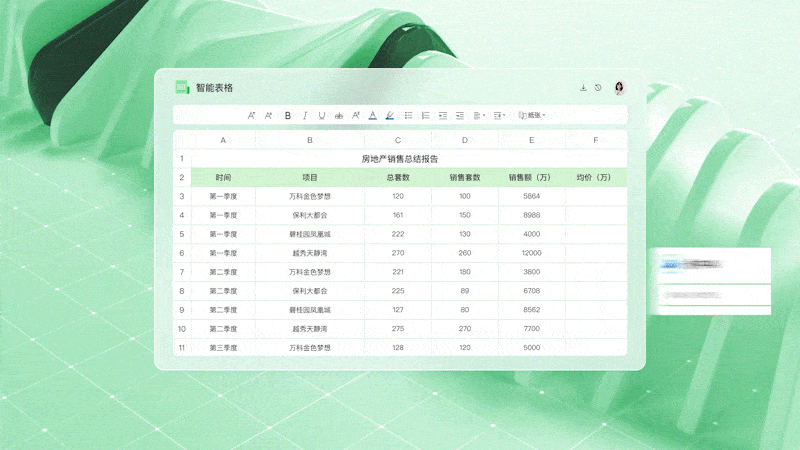
Task: Insert a numbered list
Action: point(426,116)
